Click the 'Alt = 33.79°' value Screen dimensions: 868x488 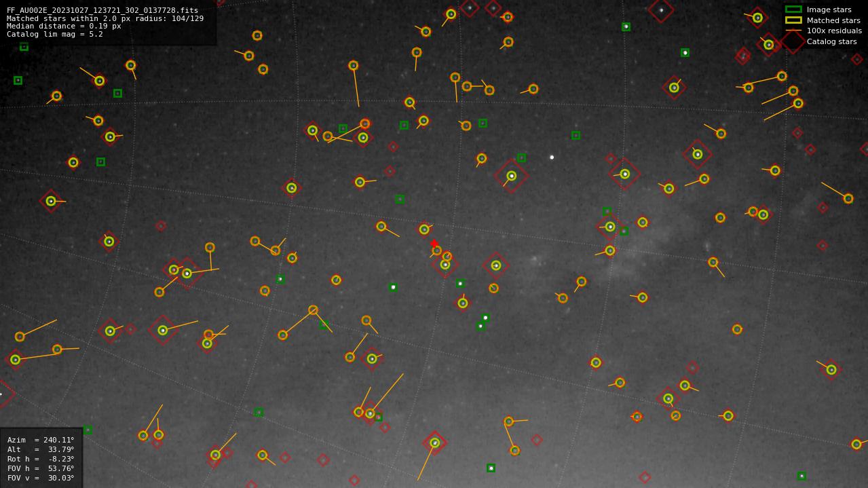[x=41, y=449]
